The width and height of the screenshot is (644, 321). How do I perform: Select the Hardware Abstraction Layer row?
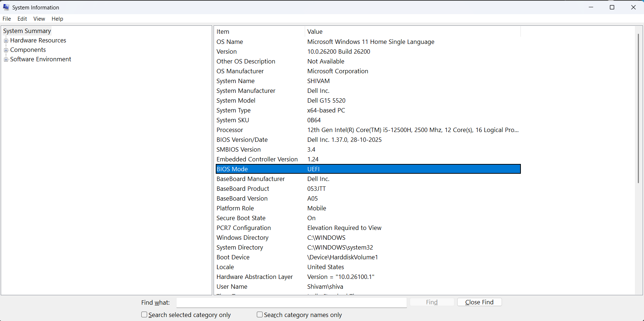(x=368, y=277)
